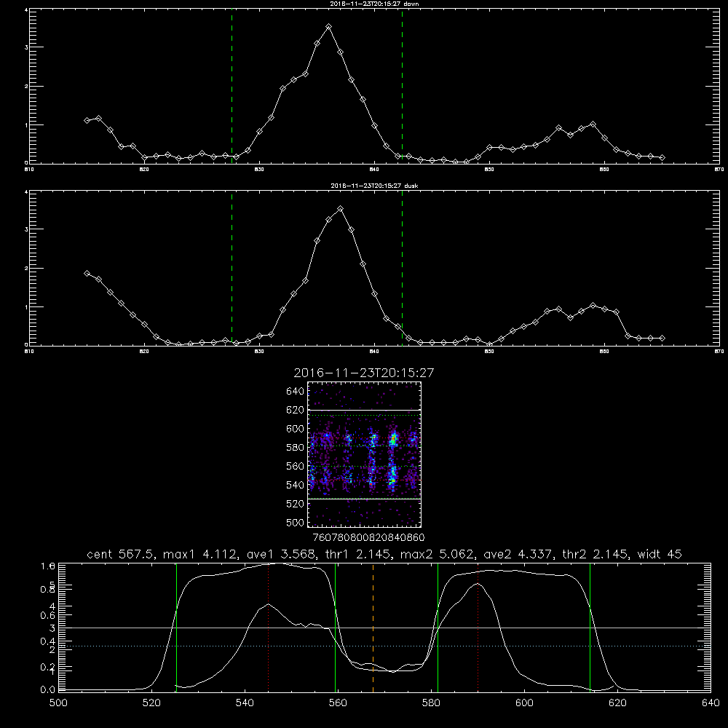Click the solid white horizontal threshold line
The image size is (728, 728).
pos(385,628)
